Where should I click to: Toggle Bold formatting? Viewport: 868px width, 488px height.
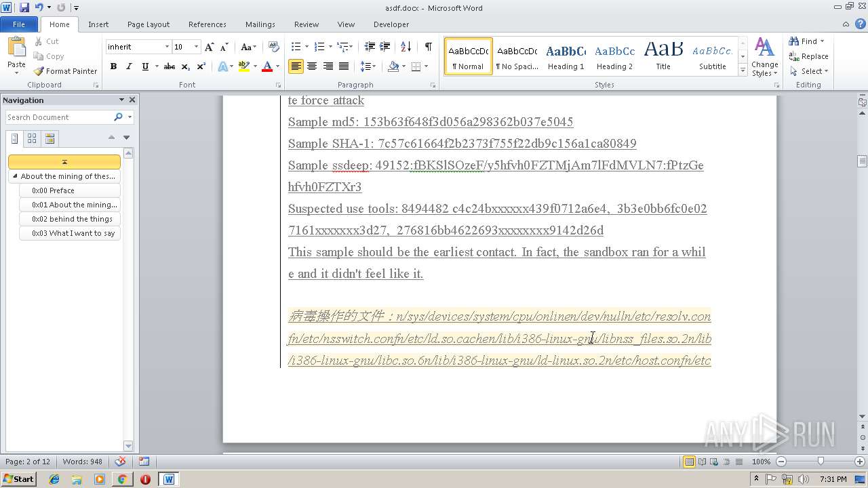pos(113,66)
